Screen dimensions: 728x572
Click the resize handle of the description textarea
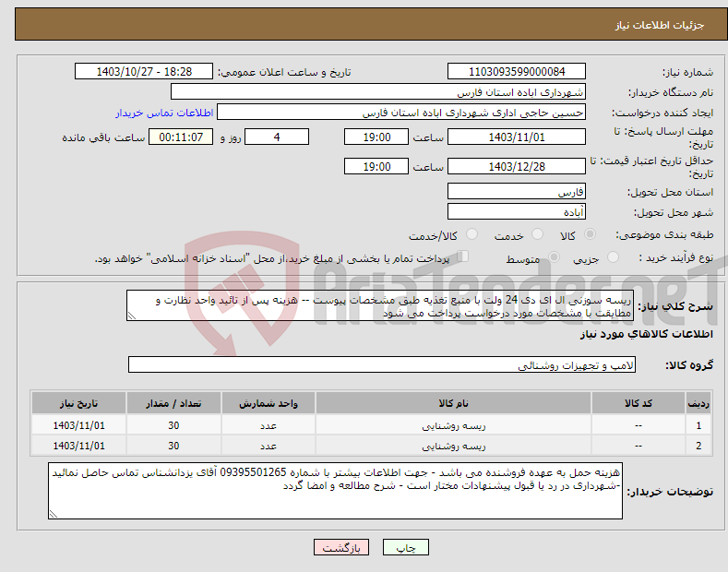point(132,316)
